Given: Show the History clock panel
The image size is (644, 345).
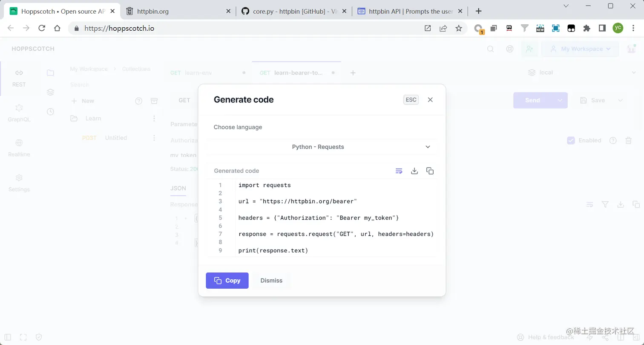Looking at the screenshot, I should [50, 112].
